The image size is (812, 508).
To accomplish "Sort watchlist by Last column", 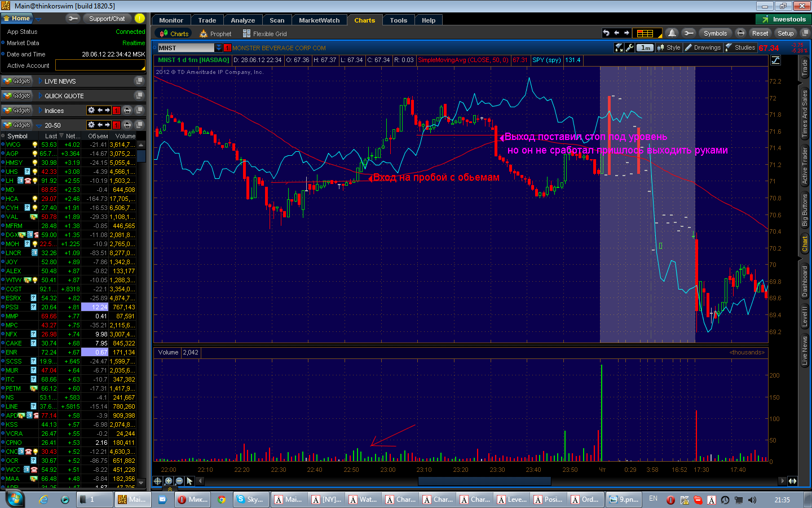I will 51,136.
